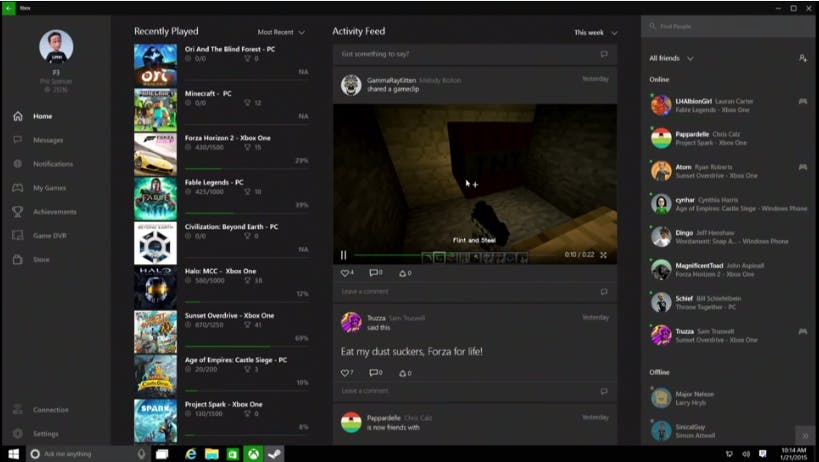The image size is (819, 462).
Task: Click the user avatar profile picture
Action: tap(56, 46)
